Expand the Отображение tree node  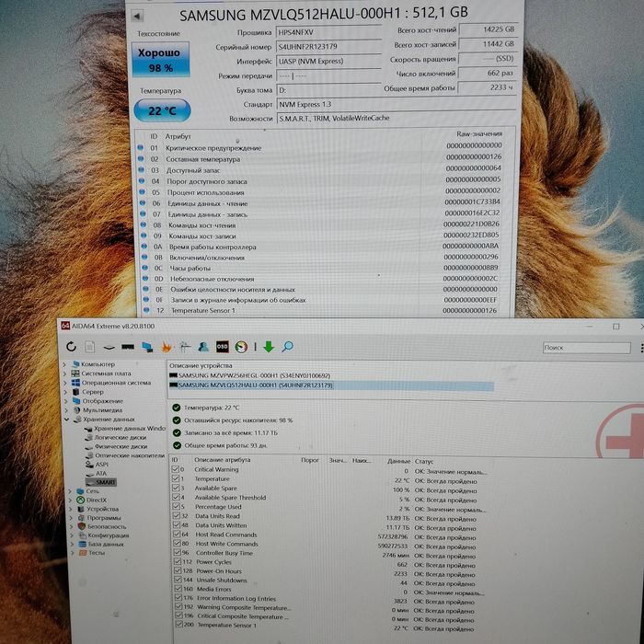point(66,401)
